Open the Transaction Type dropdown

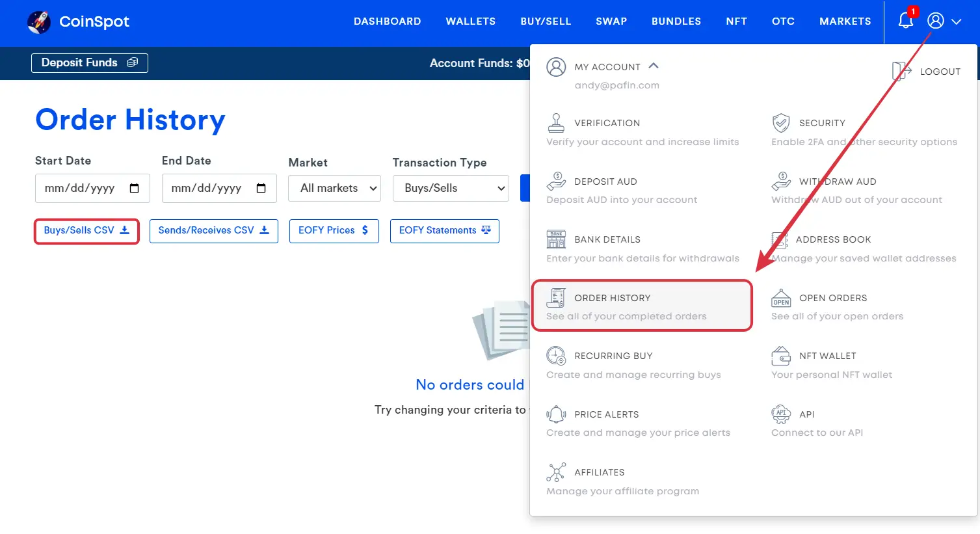451,188
